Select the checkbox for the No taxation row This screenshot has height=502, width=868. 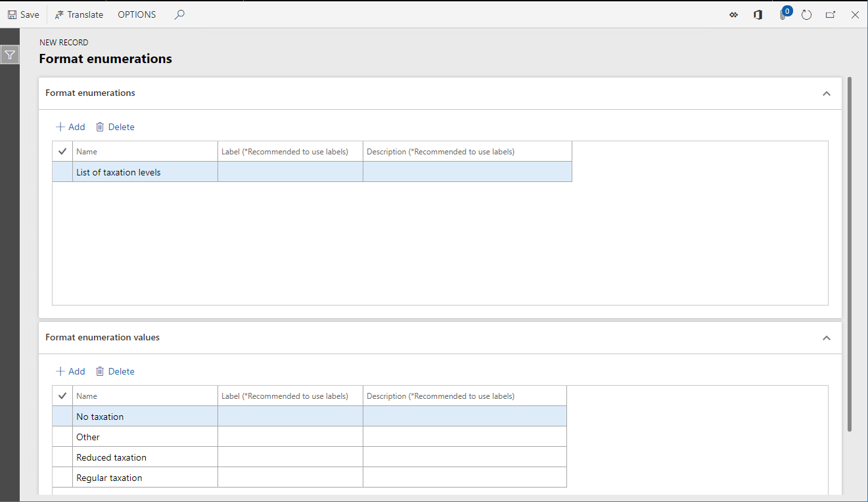click(62, 415)
